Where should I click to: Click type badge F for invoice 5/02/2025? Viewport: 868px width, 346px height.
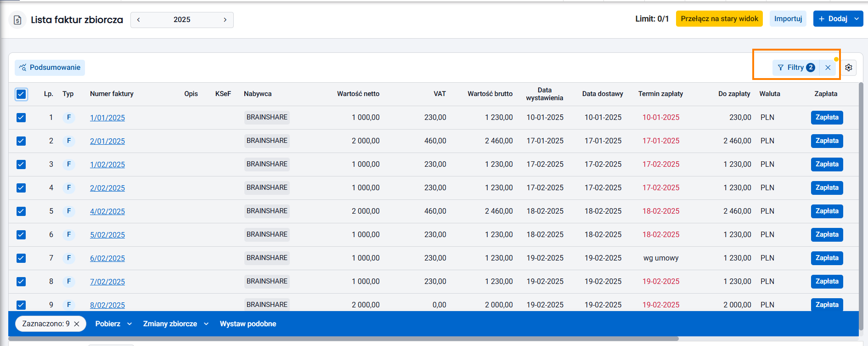pyautogui.click(x=69, y=234)
